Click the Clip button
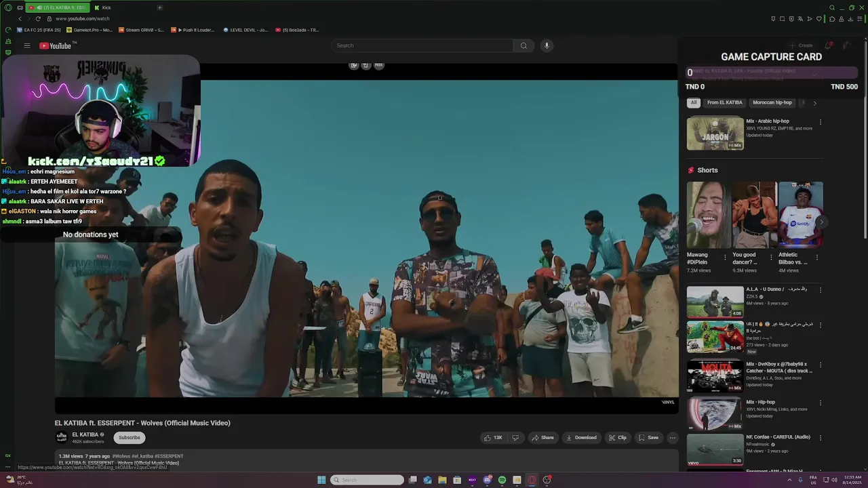The height and width of the screenshot is (488, 868). tap(618, 438)
